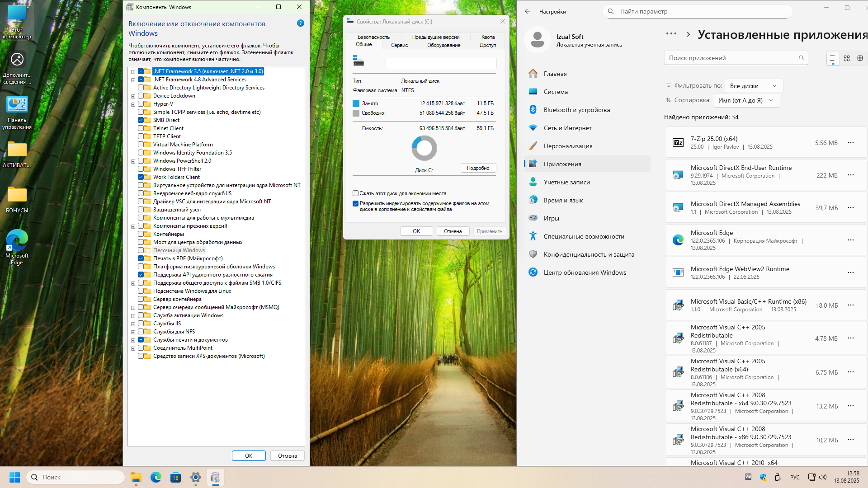Click the disk label name field
The height and width of the screenshot is (488, 868).
441,63
